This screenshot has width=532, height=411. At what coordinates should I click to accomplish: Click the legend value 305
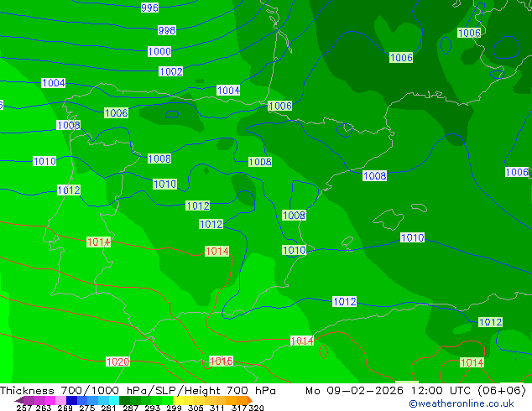196,408
